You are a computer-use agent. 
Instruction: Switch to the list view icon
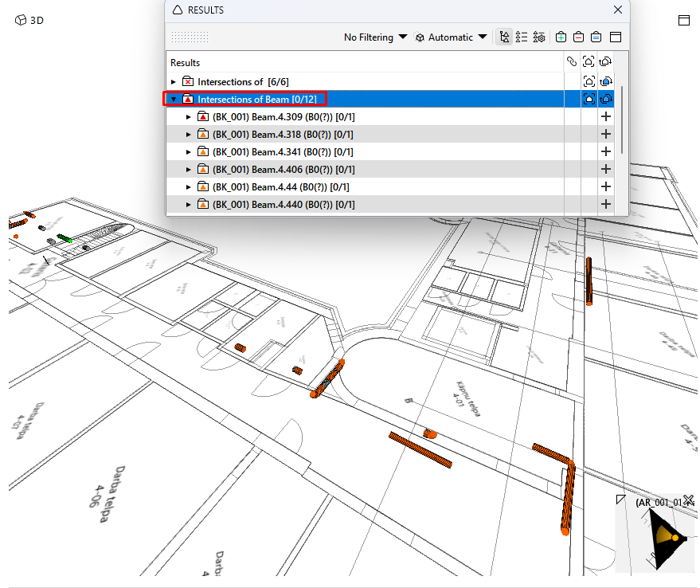tap(522, 37)
